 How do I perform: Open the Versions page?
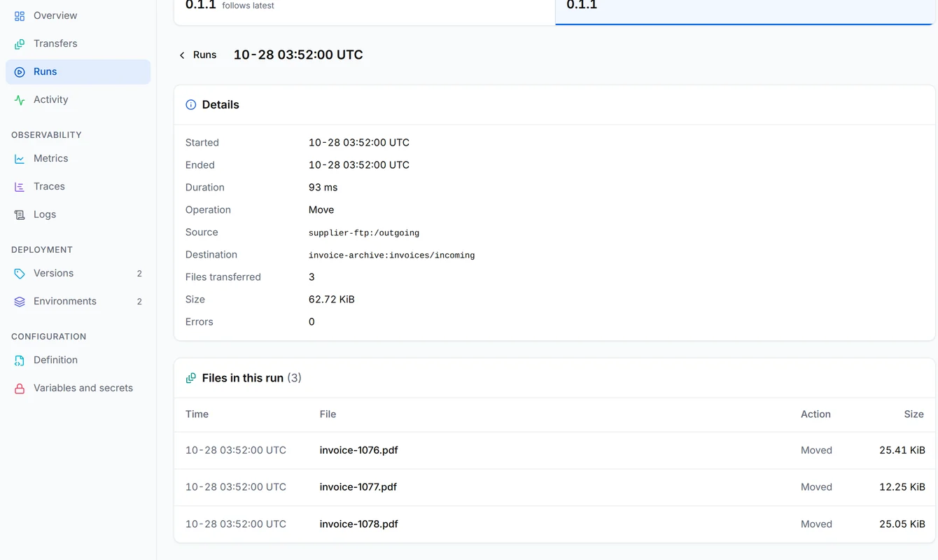[78, 273]
